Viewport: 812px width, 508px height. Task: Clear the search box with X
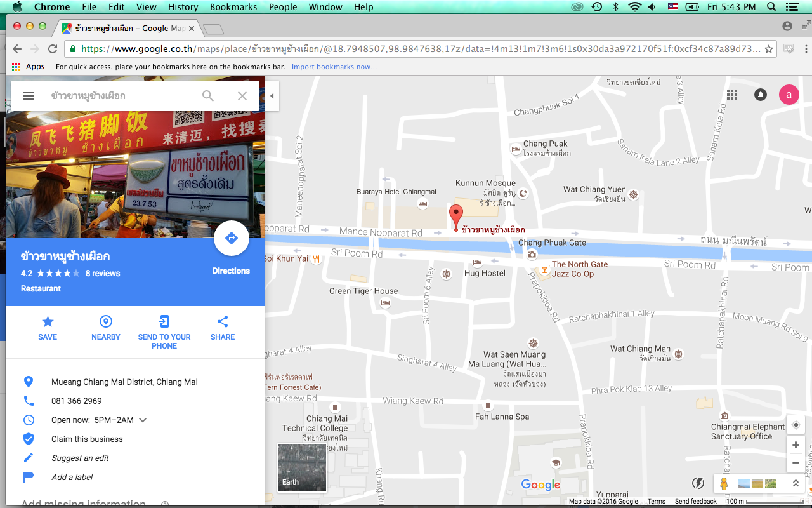[x=242, y=96]
